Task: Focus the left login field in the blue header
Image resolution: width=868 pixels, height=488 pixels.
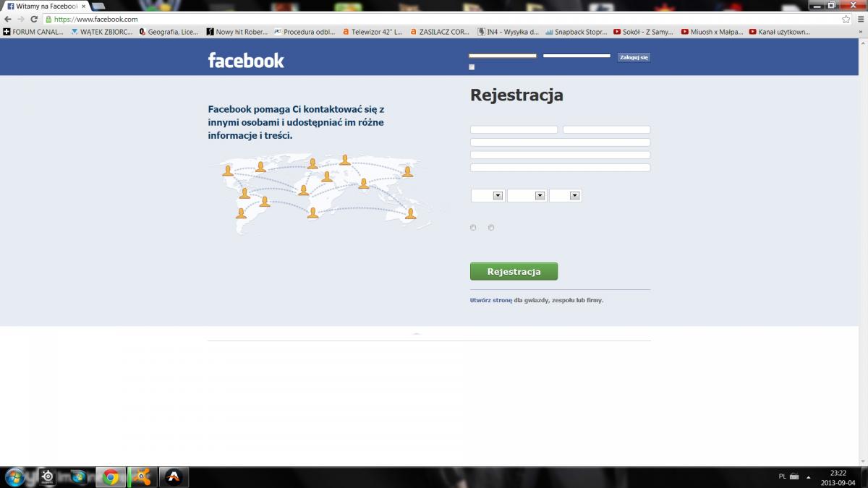Action: click(503, 56)
